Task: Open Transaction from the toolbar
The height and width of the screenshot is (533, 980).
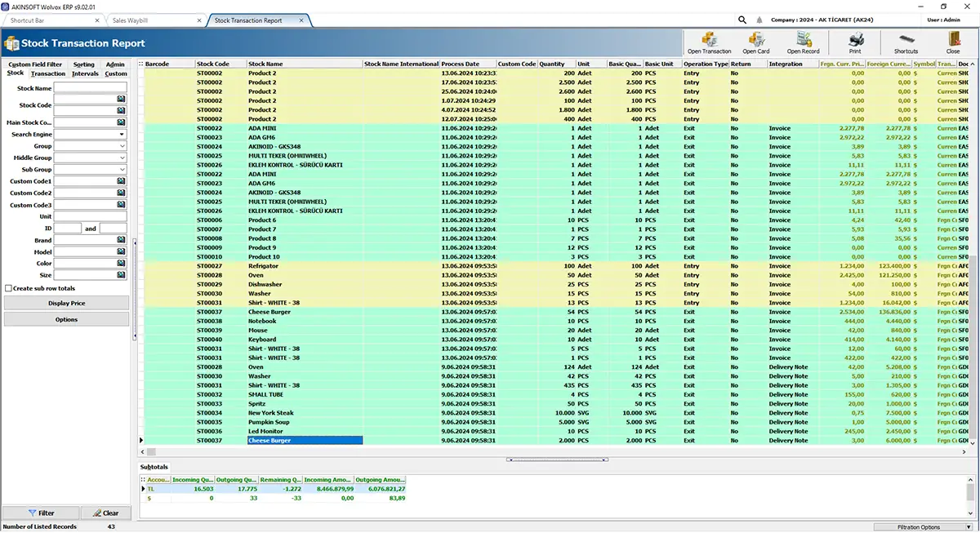Action: pyautogui.click(x=709, y=42)
